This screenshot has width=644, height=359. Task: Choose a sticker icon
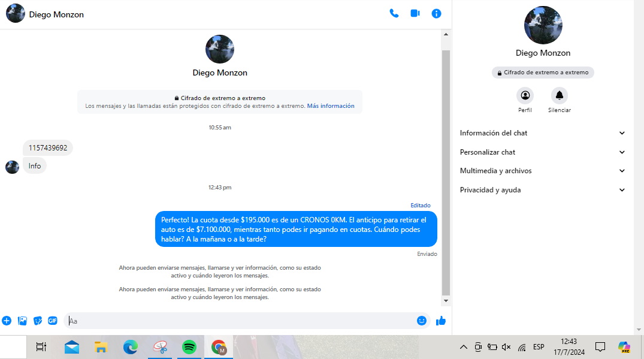coord(37,321)
